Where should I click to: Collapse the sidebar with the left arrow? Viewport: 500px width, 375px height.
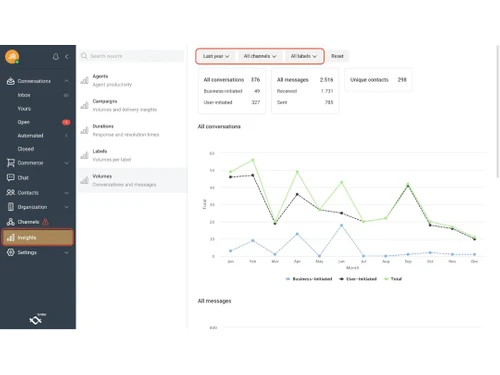point(67,57)
